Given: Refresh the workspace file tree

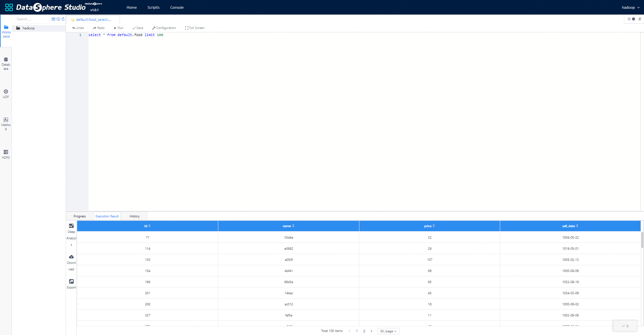Looking at the screenshot, I should point(63,19).
